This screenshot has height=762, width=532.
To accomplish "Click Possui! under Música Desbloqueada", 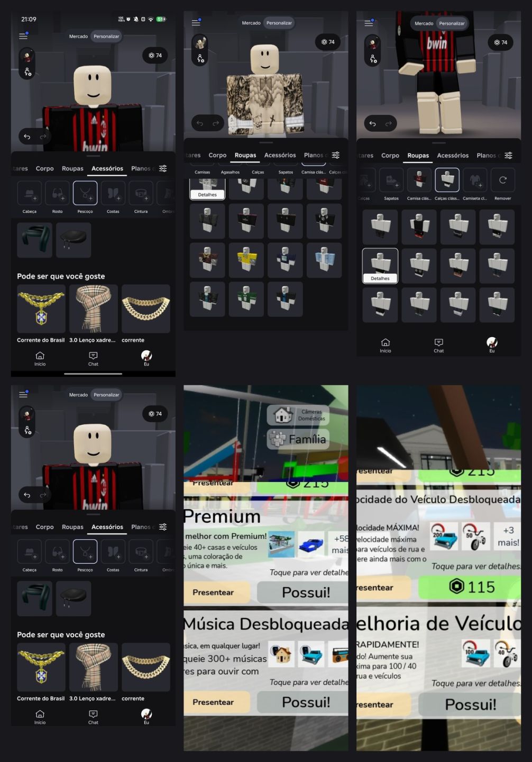I will point(302,702).
